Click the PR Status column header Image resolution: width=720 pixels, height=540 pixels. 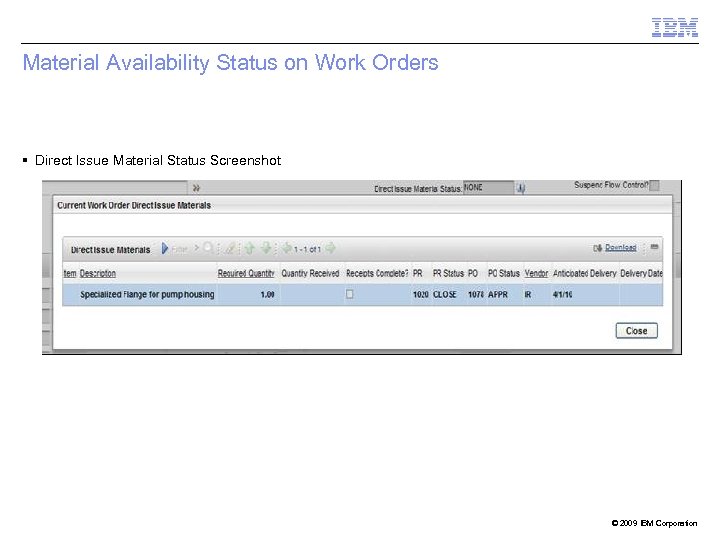point(448,273)
